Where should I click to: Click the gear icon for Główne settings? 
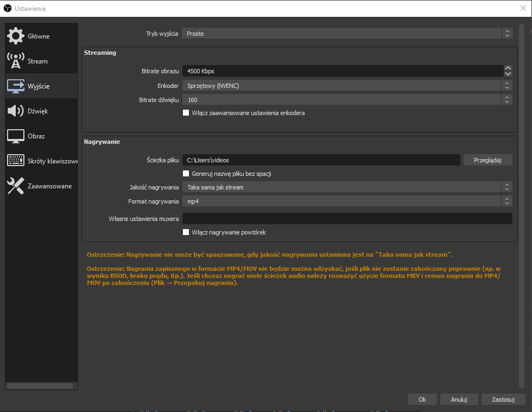pyautogui.click(x=15, y=36)
